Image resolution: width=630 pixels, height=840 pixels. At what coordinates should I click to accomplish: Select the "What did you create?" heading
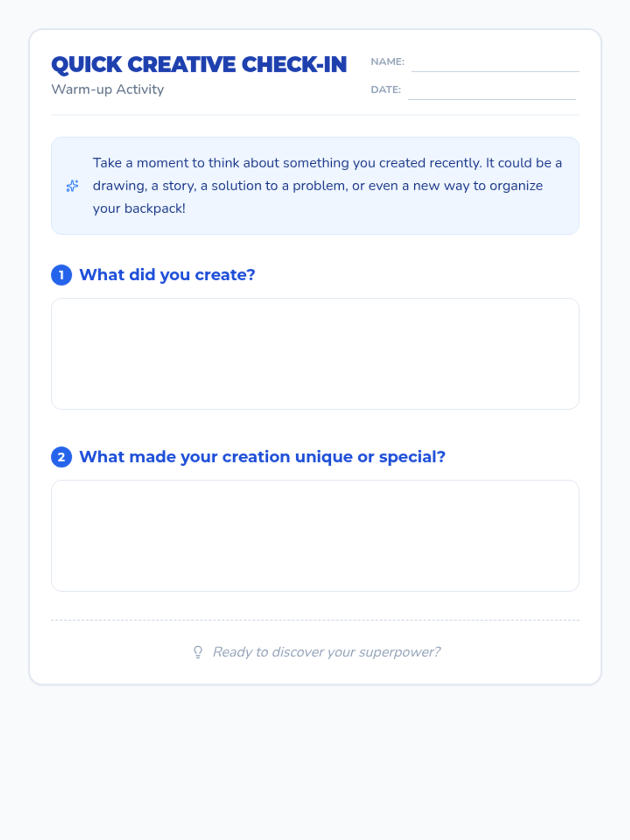tap(167, 275)
